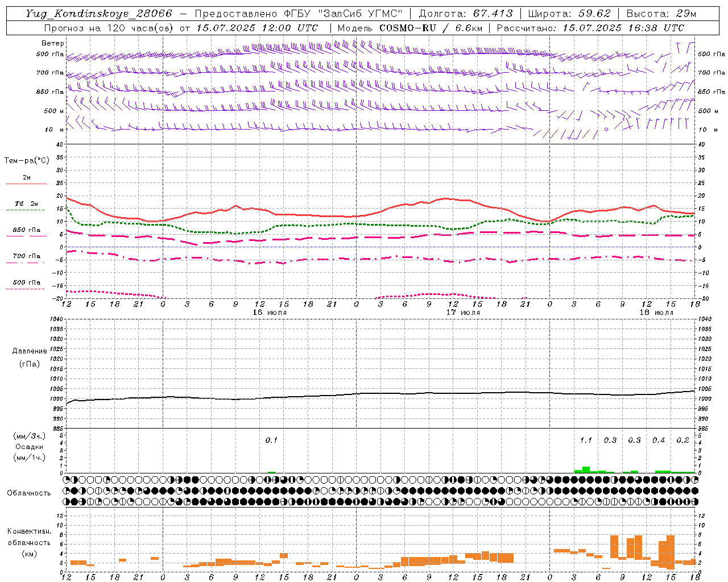Click the station title Yug_Kondinskoye_28066

[99, 14]
